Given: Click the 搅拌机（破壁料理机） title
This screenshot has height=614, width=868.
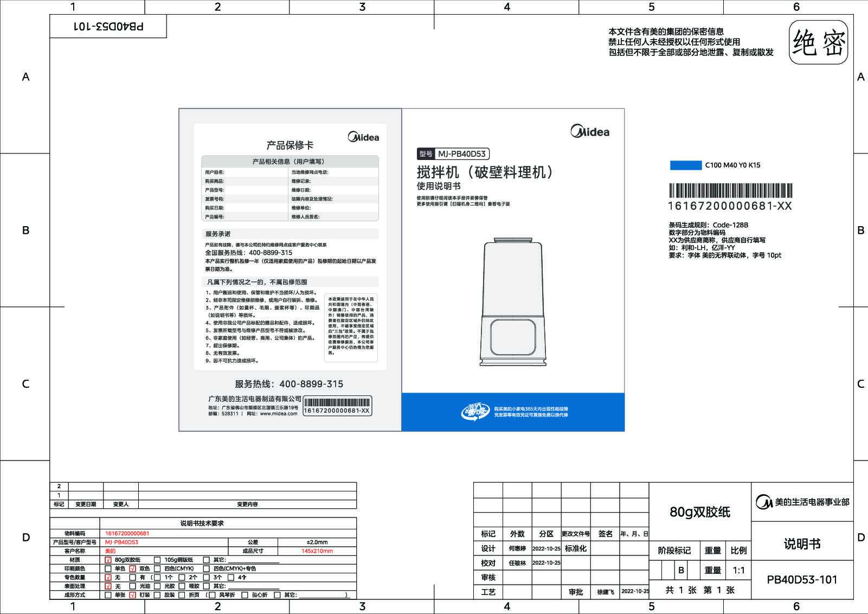Looking at the screenshot, I should [x=486, y=172].
